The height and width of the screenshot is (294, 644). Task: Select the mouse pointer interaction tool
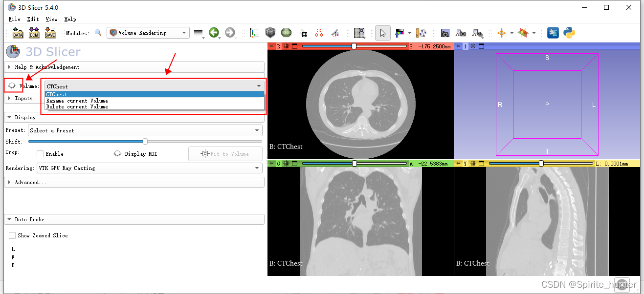click(x=383, y=33)
